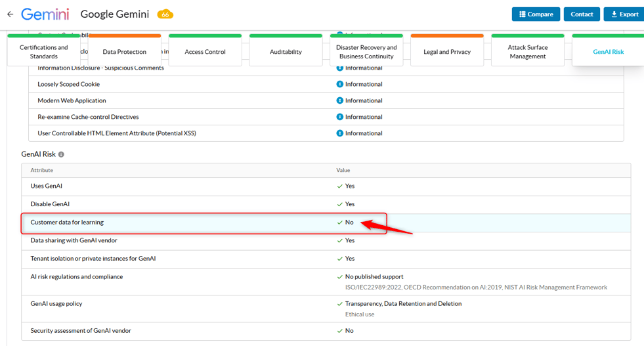The height and width of the screenshot is (346, 644).
Task: Click the Compare button
Action: click(536, 14)
